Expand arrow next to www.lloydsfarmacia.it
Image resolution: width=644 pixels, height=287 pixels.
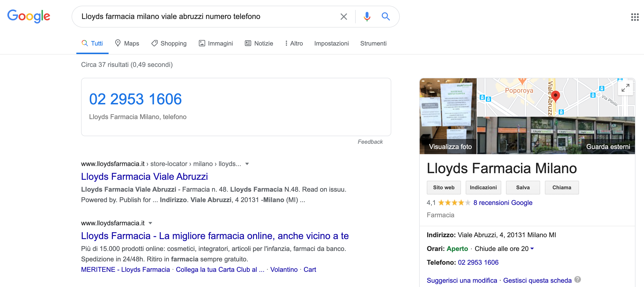pos(150,223)
